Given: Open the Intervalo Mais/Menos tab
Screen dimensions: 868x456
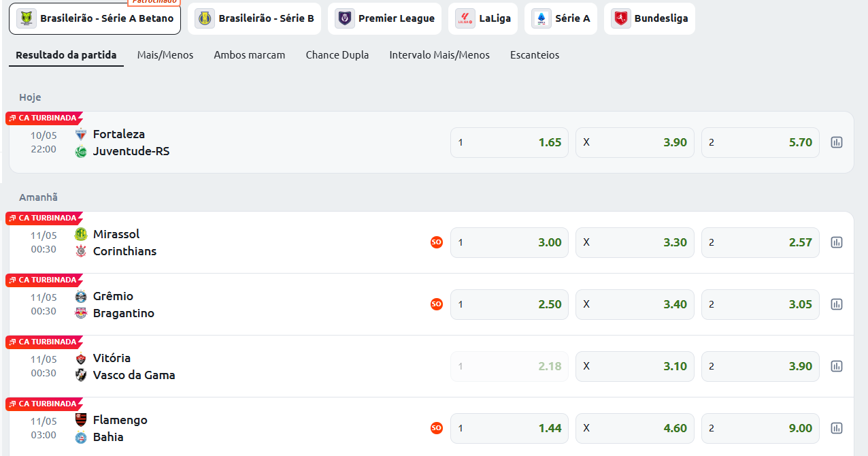Looking at the screenshot, I should pyautogui.click(x=439, y=55).
